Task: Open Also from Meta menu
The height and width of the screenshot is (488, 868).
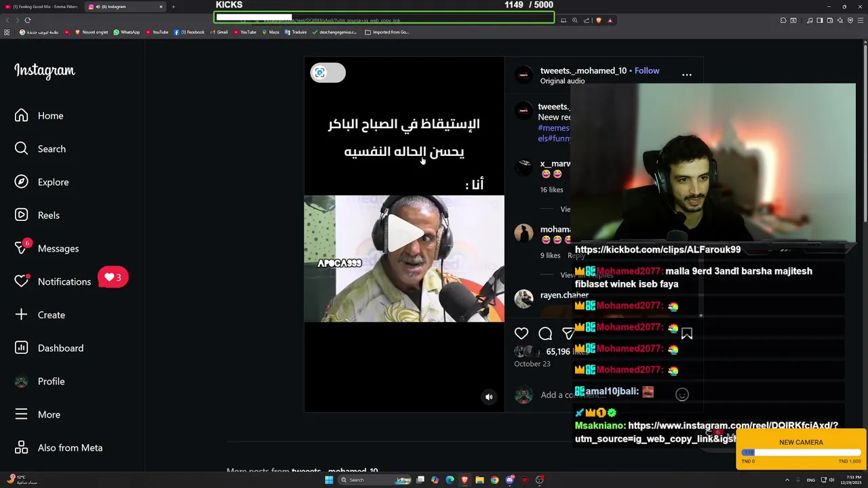Action: click(x=59, y=448)
